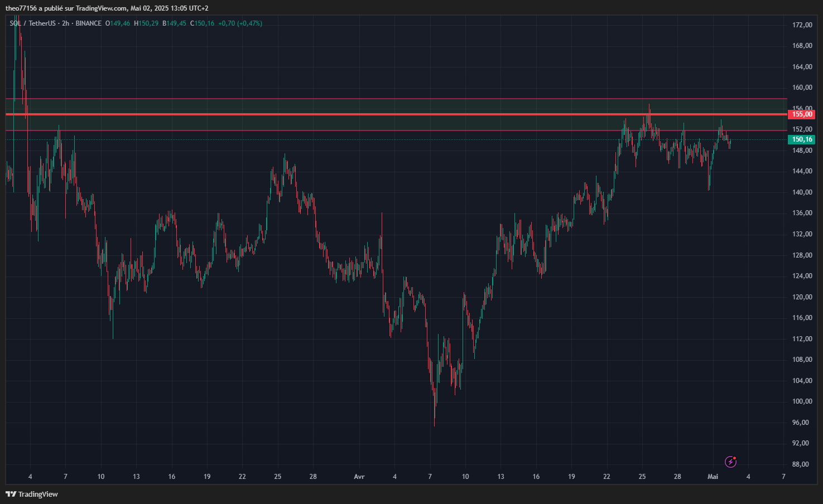Viewport: 823px width, 504px height.
Task: Click the TradingView logo in bottom-left corner
Action: tap(32, 494)
